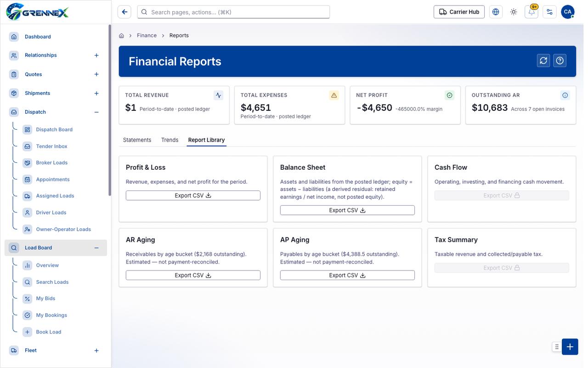Image resolution: width=588 pixels, height=368 pixels.
Task: Expand the Fleet menu section
Action: coord(96,351)
